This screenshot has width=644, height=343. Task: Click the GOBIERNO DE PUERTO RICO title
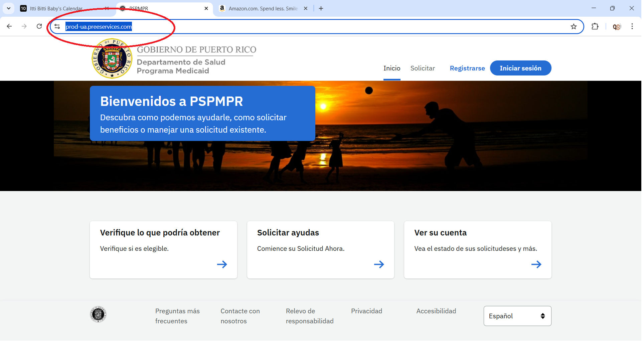pyautogui.click(x=196, y=50)
